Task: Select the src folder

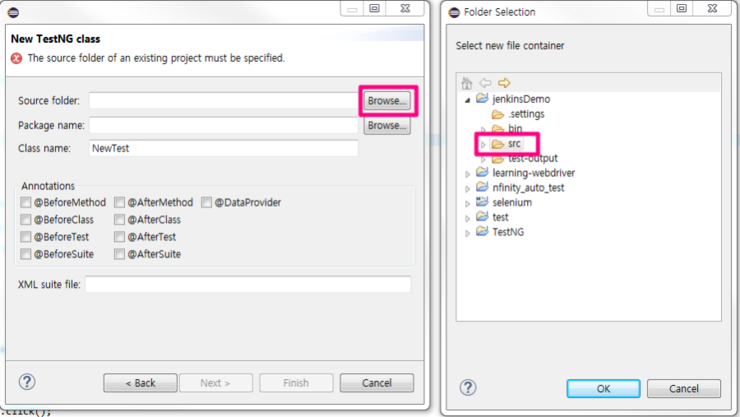Action: [506, 143]
